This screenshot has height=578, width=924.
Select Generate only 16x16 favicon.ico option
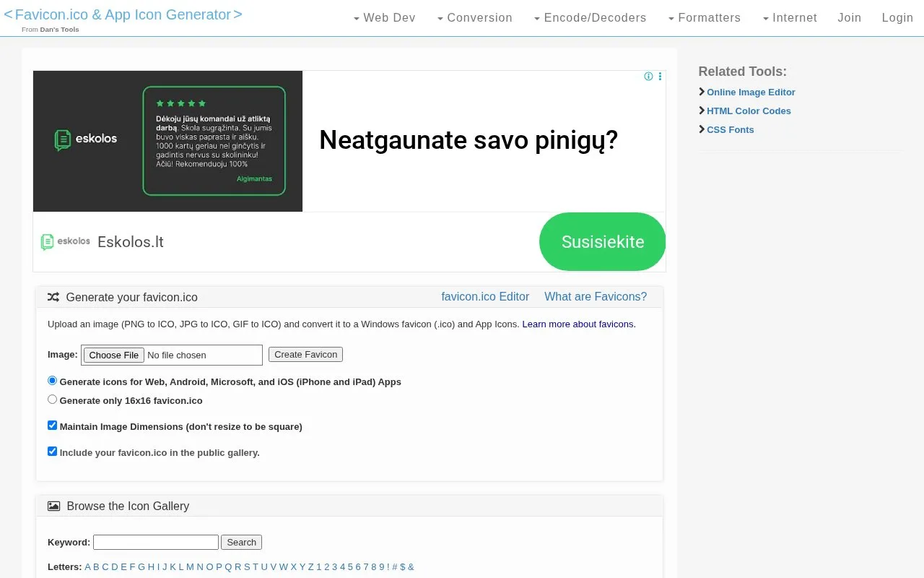click(52, 400)
